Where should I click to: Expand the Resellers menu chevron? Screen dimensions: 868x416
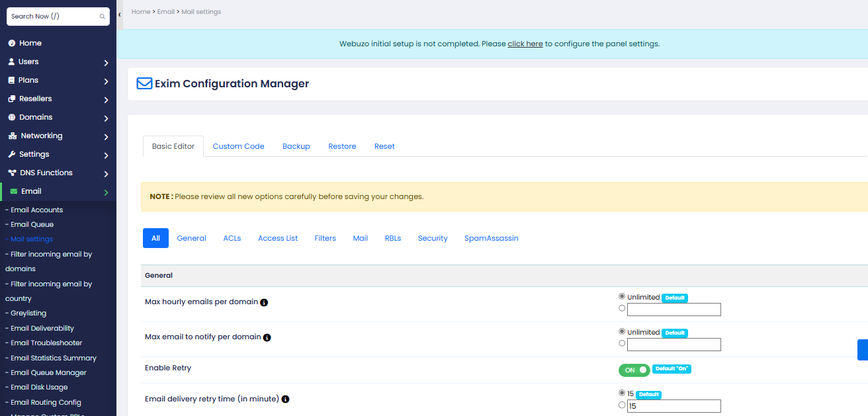pyautogui.click(x=107, y=100)
